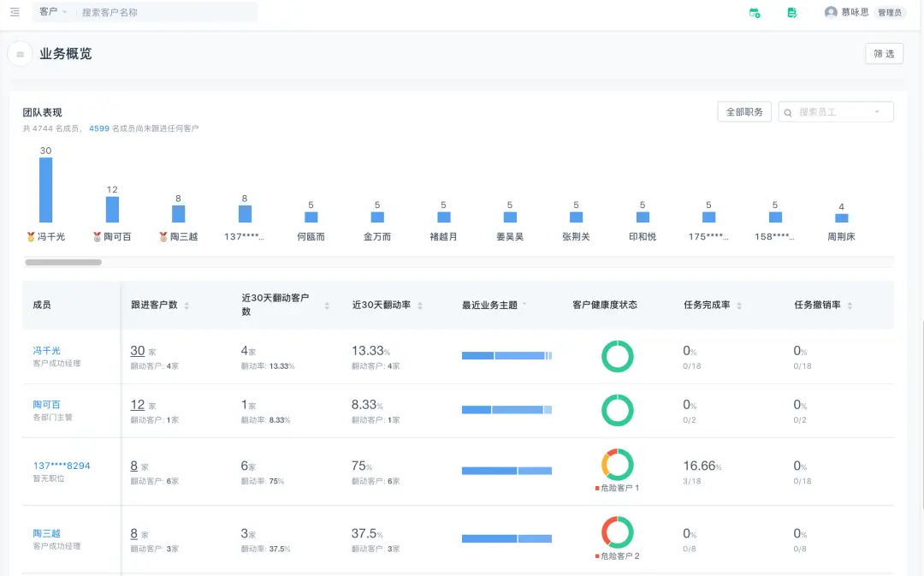Click 冯千光 green health donut chart
This screenshot has width=924, height=576.
617,356
